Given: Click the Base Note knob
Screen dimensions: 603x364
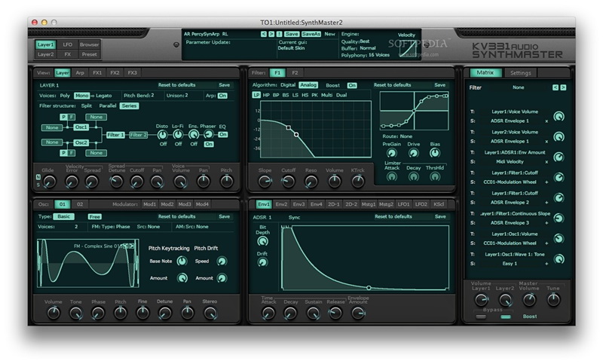Looking at the screenshot, I should [x=182, y=262].
